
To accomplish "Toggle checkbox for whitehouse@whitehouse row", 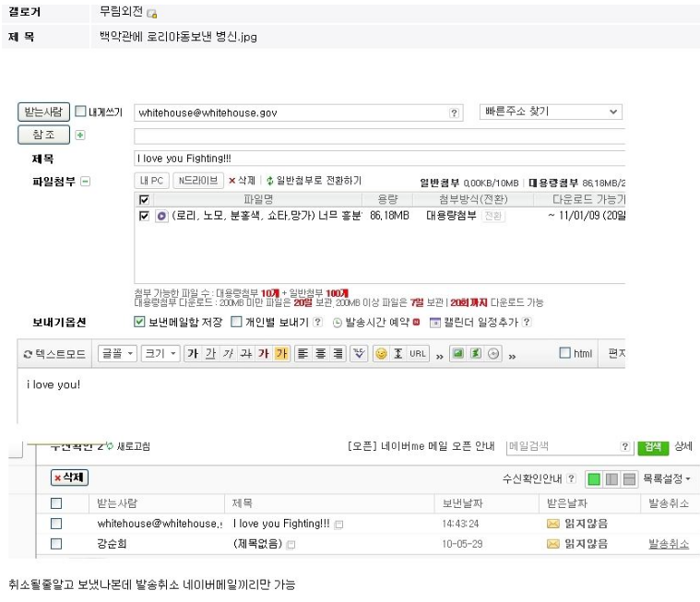I will [56, 524].
